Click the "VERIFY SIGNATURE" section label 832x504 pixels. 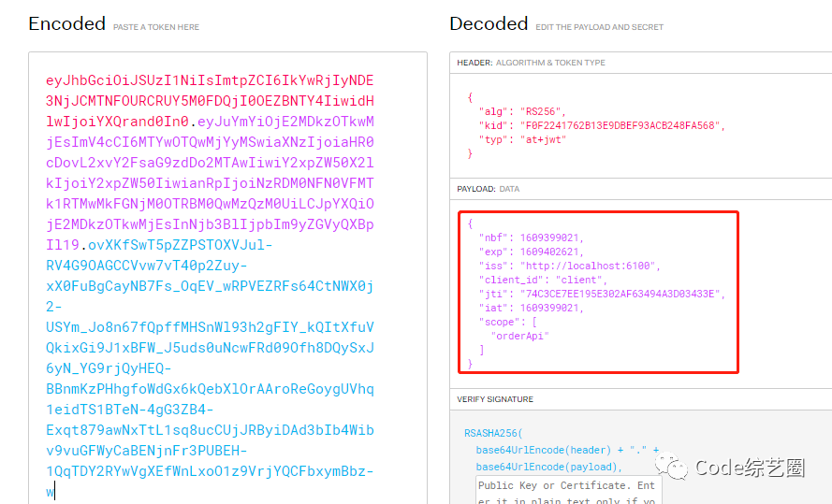click(495, 399)
